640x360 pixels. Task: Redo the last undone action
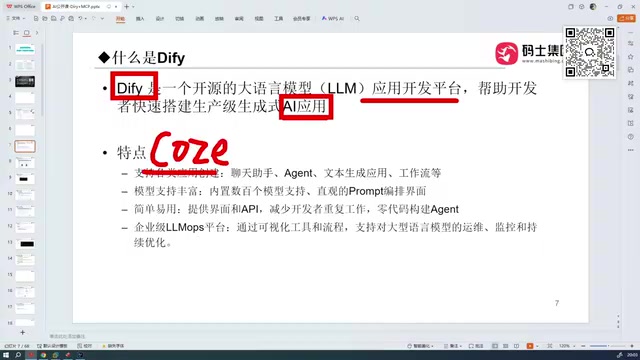(94, 18)
